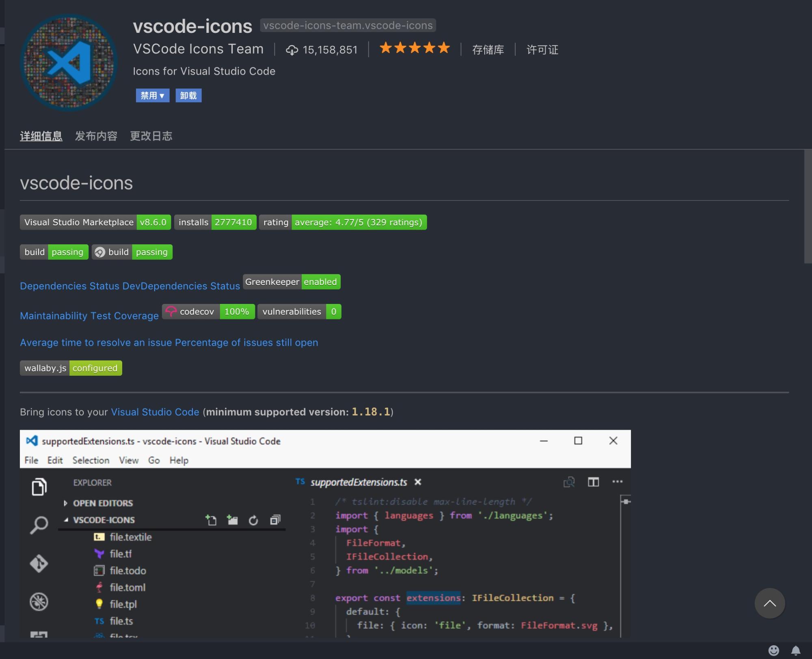The height and width of the screenshot is (659, 812).
Task: Click the Debug icon in the preview image
Action: coord(39,602)
